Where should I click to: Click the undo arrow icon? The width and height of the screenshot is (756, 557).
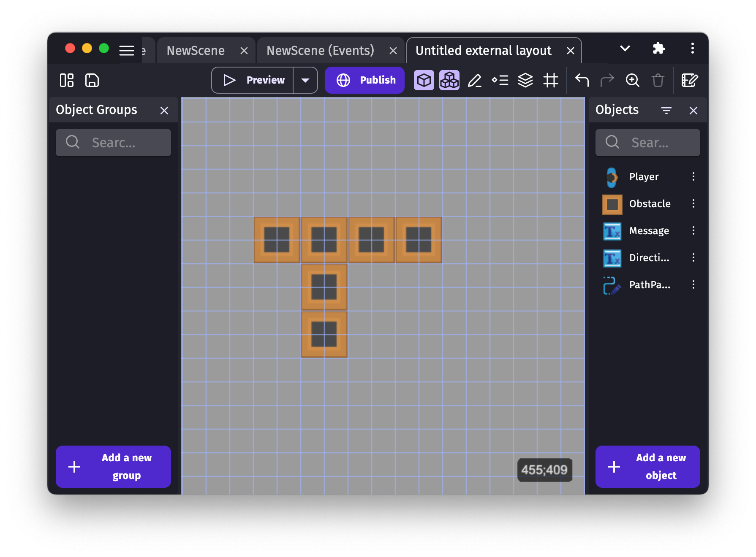(x=582, y=80)
